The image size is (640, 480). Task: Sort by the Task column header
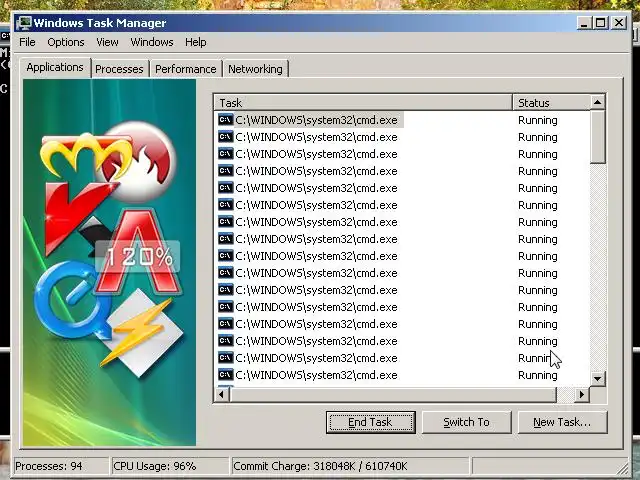363,102
